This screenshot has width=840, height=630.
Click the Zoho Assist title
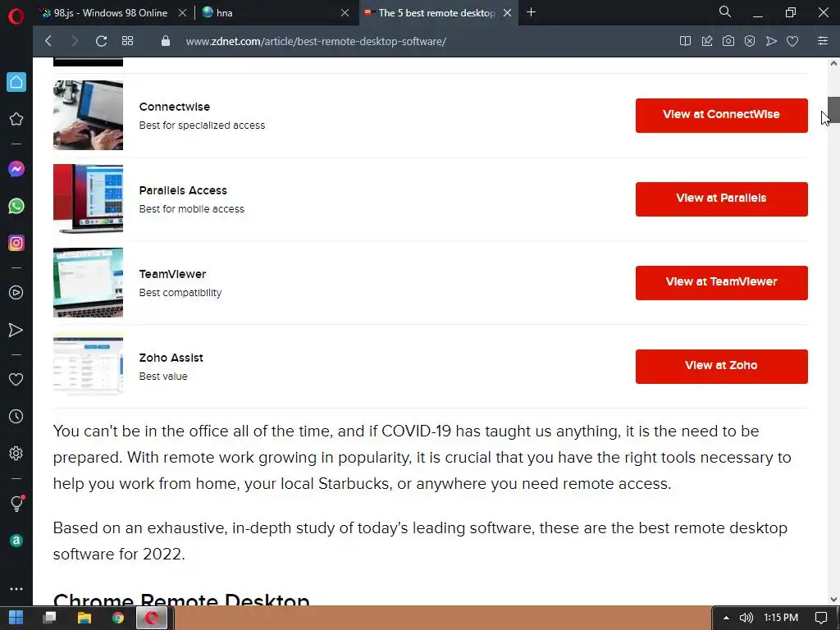tap(171, 358)
